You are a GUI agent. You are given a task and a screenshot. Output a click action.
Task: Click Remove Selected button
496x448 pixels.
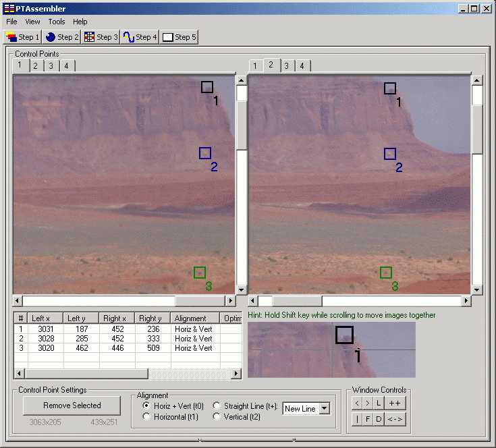point(72,405)
